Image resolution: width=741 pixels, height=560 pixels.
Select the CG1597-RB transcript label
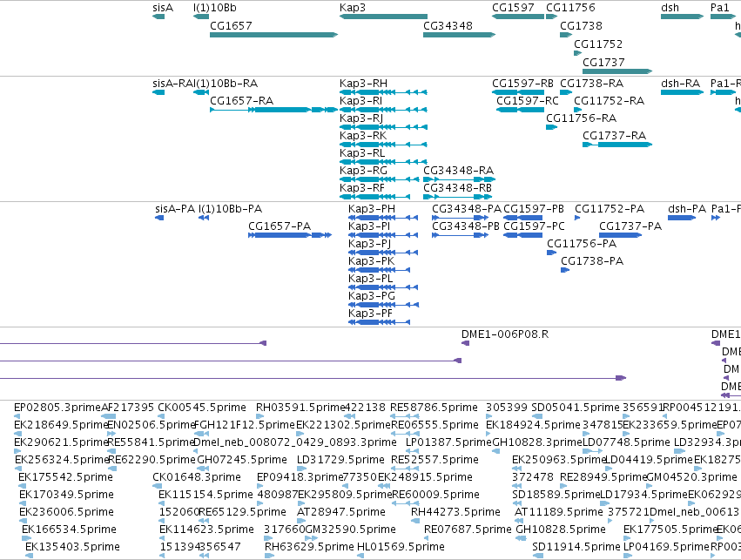click(x=523, y=84)
